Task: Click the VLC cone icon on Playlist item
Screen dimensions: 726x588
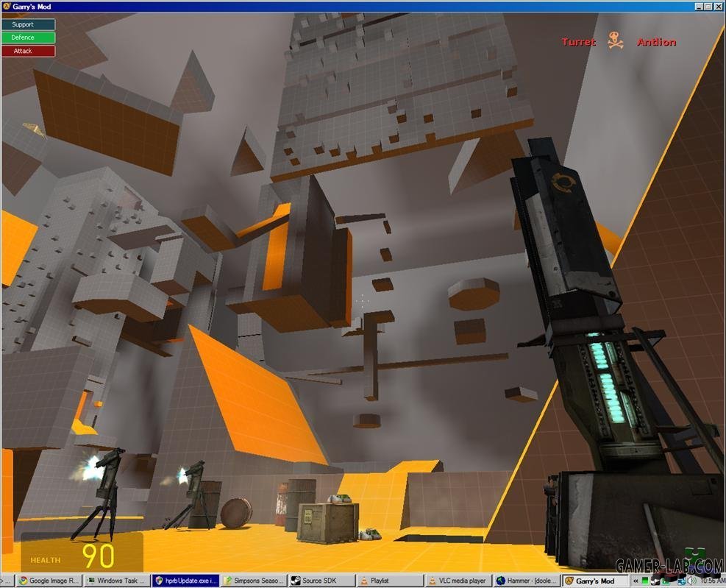Action: pos(364,581)
